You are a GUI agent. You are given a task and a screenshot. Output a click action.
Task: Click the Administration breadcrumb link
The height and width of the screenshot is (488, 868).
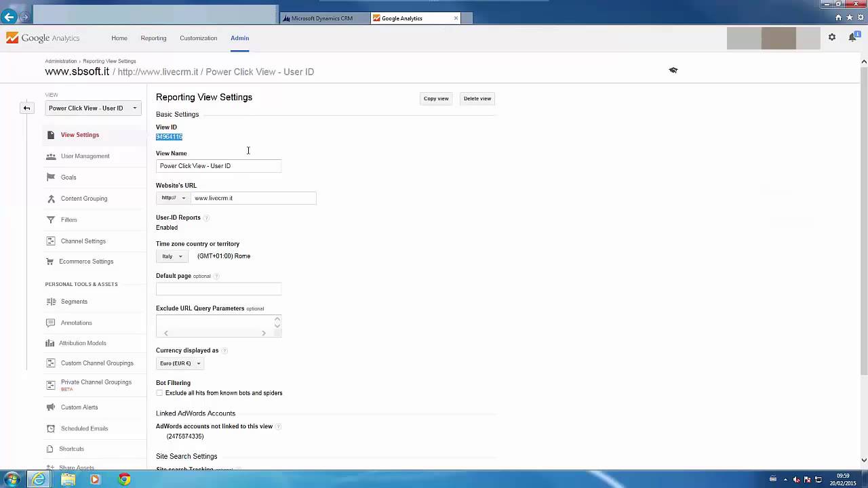point(61,61)
